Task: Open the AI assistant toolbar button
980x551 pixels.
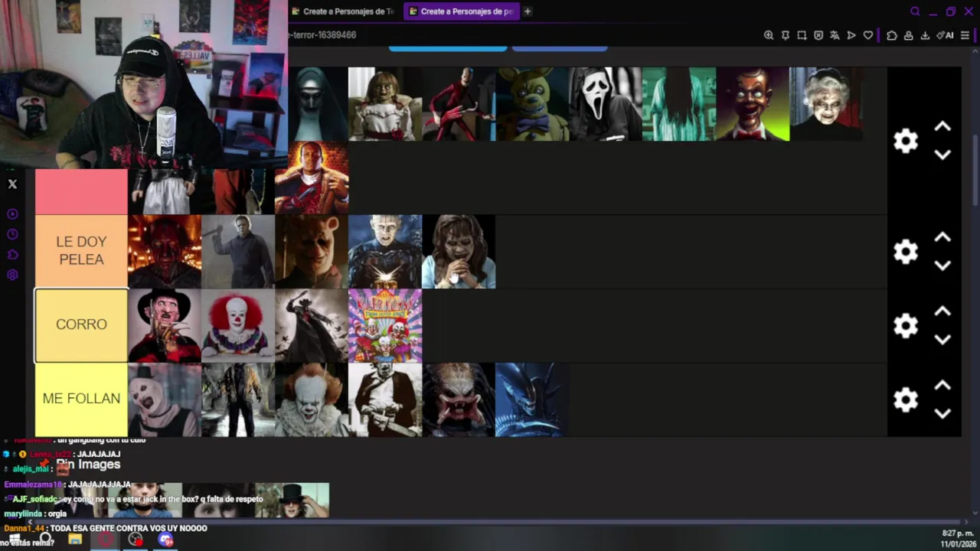Action: [x=946, y=35]
